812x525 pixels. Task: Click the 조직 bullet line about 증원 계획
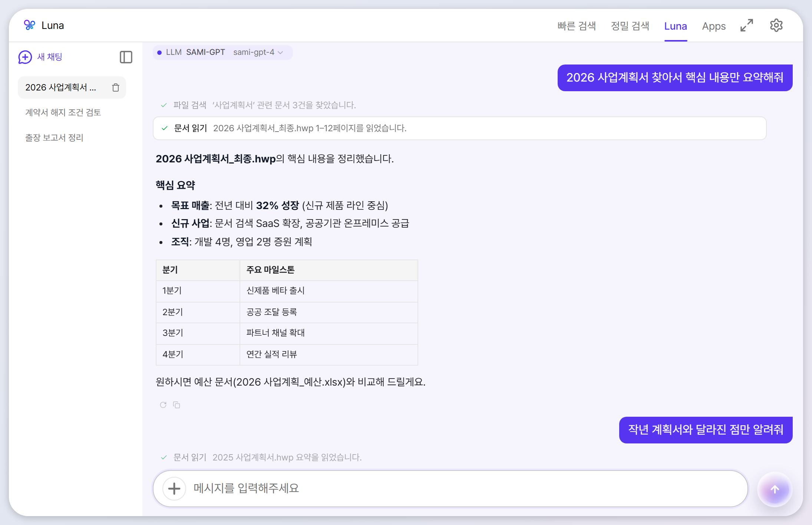241,242
